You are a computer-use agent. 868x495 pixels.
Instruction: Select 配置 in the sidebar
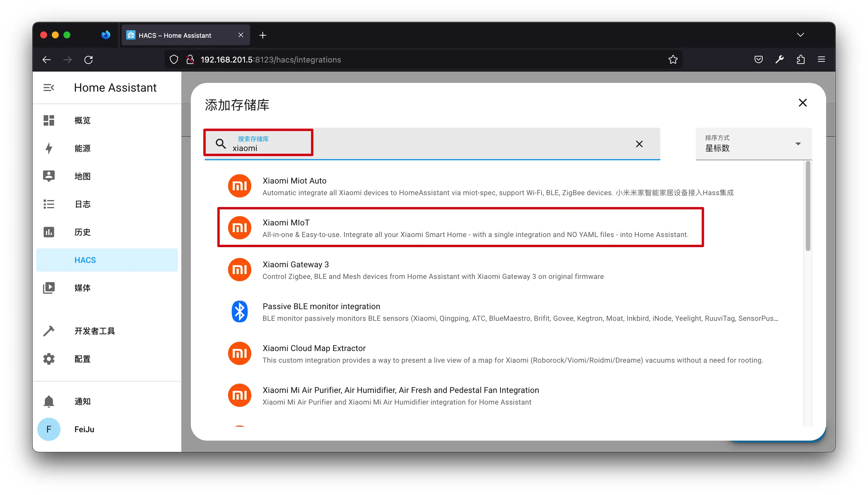click(107, 359)
